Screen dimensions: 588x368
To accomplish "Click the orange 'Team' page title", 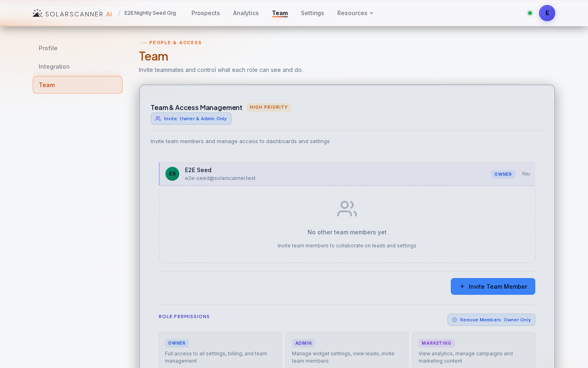I will [x=154, y=56].
